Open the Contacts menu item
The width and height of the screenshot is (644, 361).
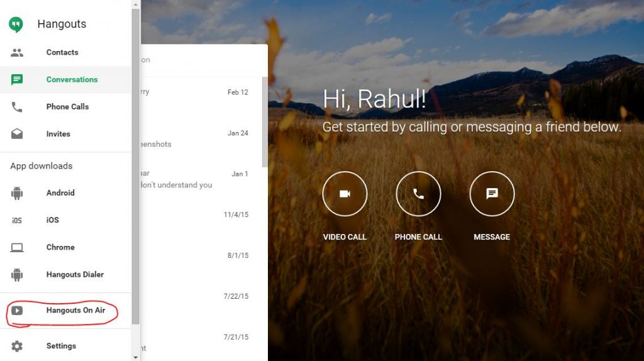click(x=65, y=53)
